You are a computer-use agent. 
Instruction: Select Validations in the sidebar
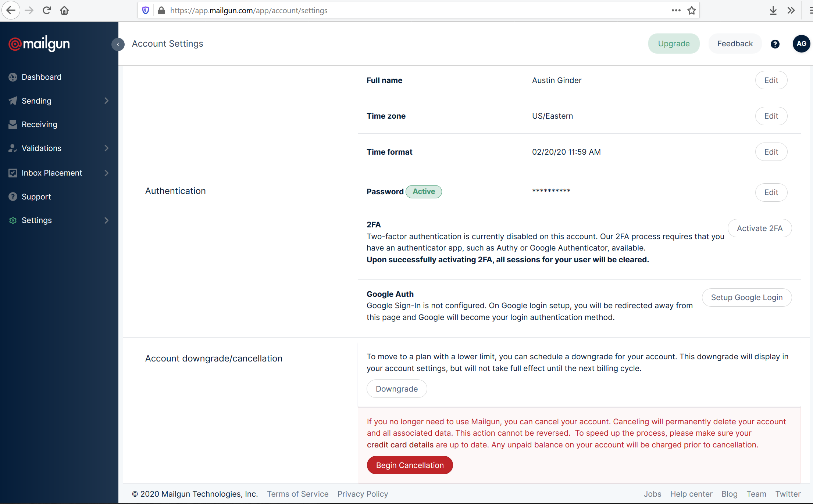(x=42, y=148)
